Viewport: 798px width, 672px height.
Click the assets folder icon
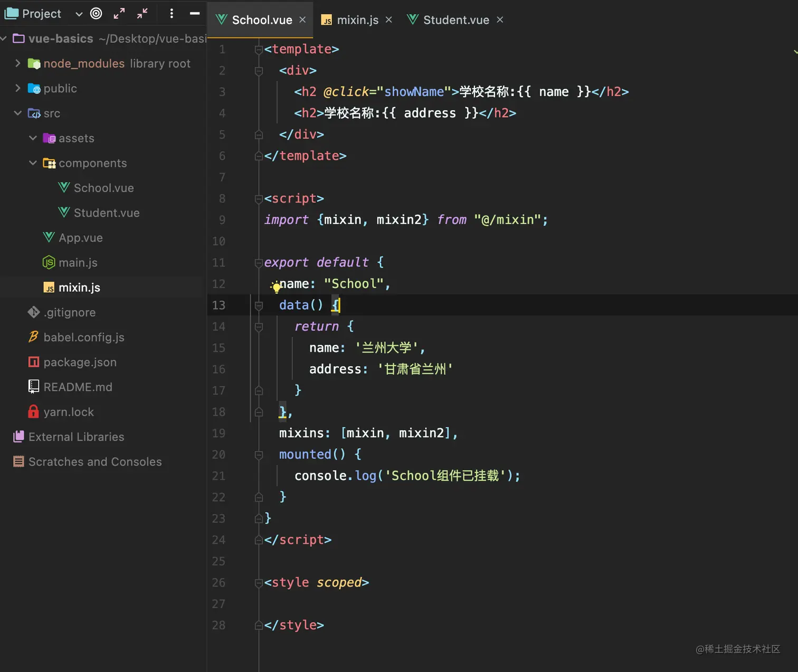49,138
